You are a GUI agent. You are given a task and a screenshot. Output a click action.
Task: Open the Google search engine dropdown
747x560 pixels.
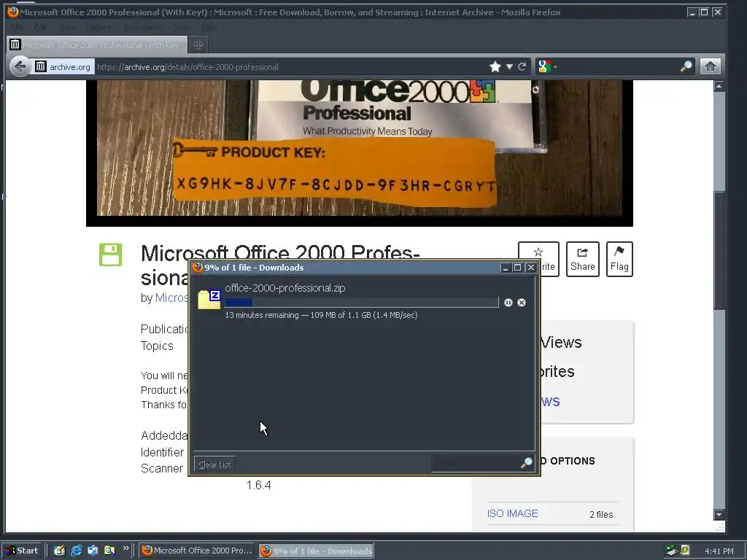coord(547,66)
